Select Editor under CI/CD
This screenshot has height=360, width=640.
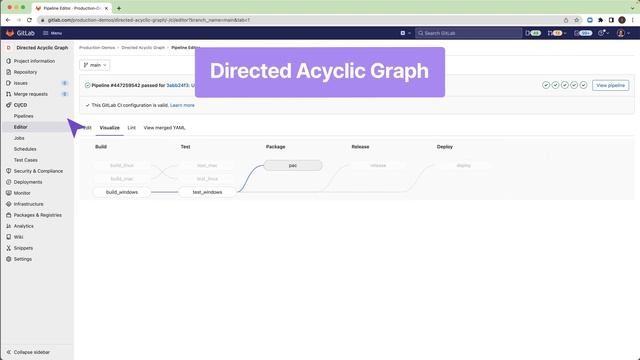click(x=20, y=127)
